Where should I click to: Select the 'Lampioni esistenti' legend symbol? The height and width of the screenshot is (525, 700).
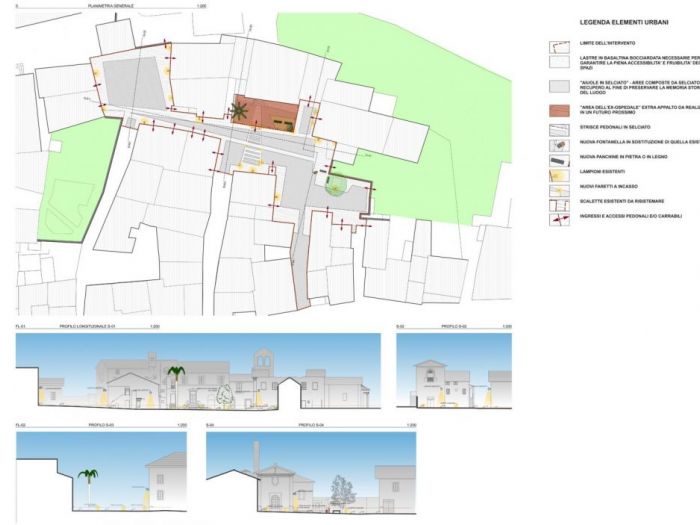click(559, 175)
